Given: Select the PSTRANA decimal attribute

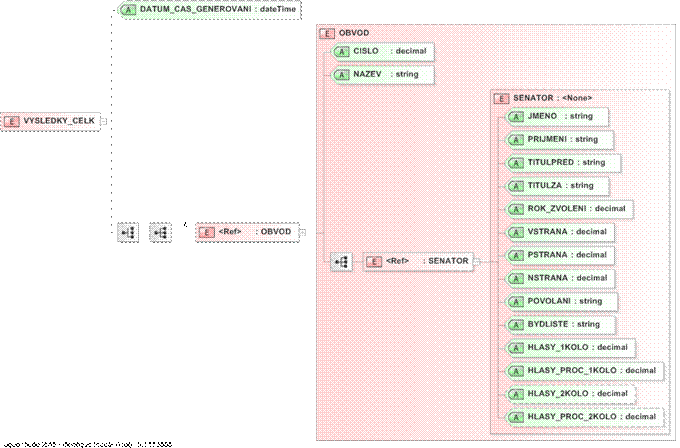Looking at the screenshot, I should point(561,255).
